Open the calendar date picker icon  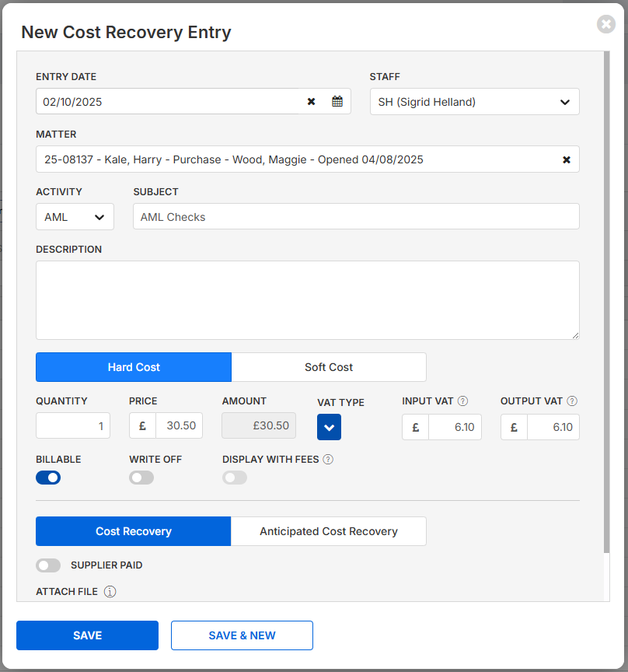pyautogui.click(x=337, y=102)
